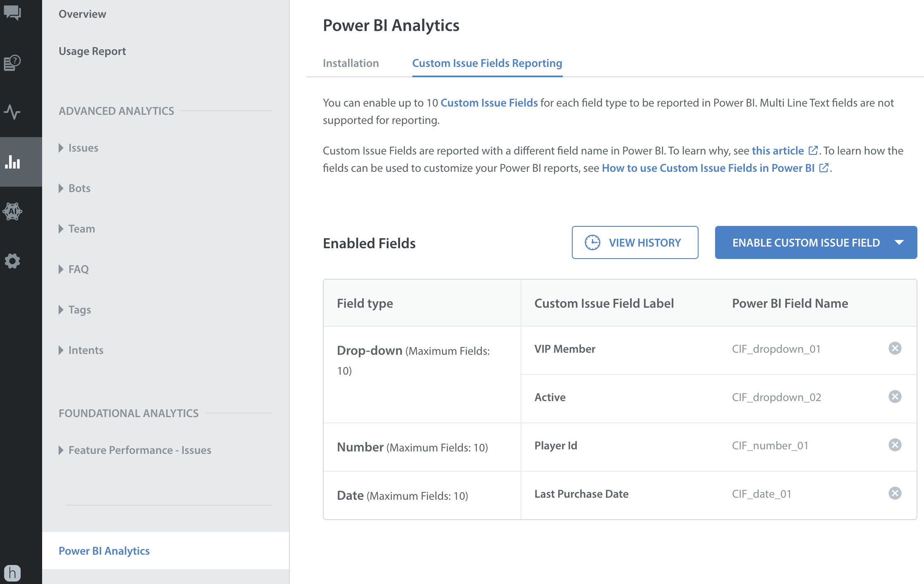Click the Active label cell
Image resolution: width=924 pixels, height=584 pixels.
(x=550, y=397)
